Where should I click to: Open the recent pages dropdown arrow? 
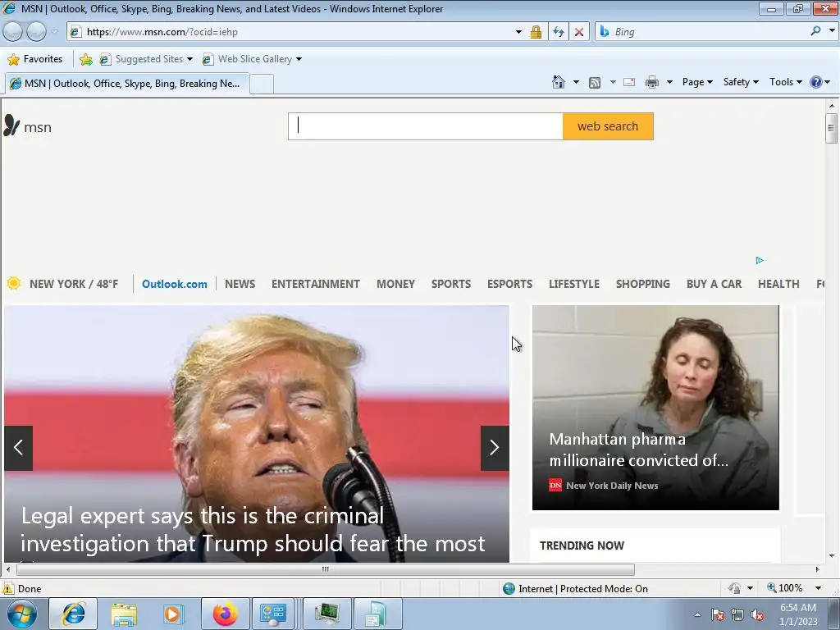(54, 32)
